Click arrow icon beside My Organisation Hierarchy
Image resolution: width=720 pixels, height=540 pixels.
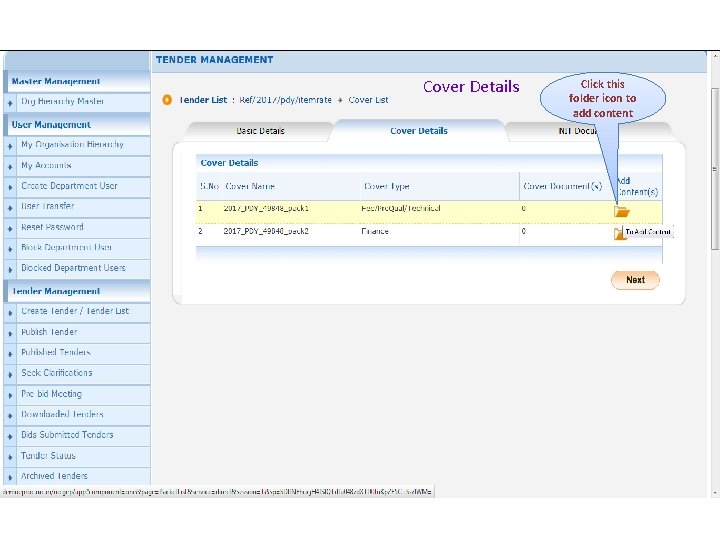pyautogui.click(x=10, y=146)
